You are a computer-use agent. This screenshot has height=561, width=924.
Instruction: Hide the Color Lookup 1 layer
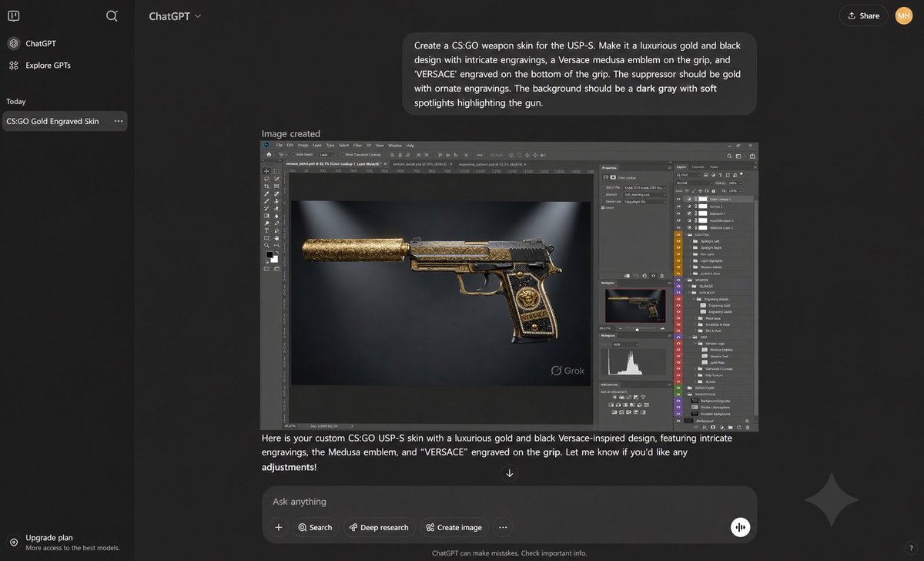tap(678, 199)
